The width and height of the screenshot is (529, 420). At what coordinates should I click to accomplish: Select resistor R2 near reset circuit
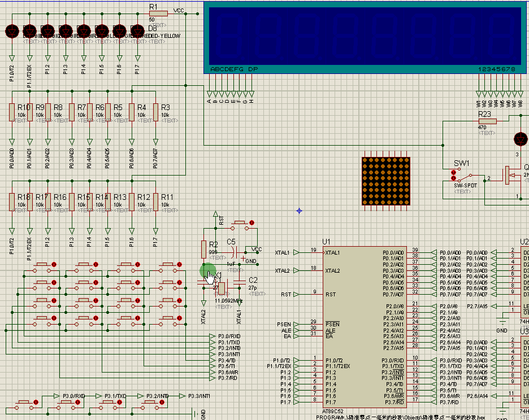pos(203,249)
